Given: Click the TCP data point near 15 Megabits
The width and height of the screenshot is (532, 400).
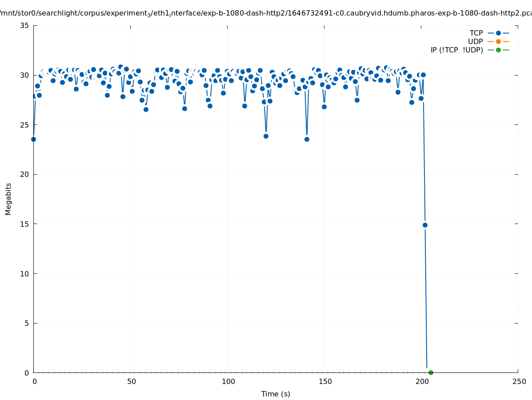Looking at the screenshot, I should pyautogui.click(x=425, y=225).
